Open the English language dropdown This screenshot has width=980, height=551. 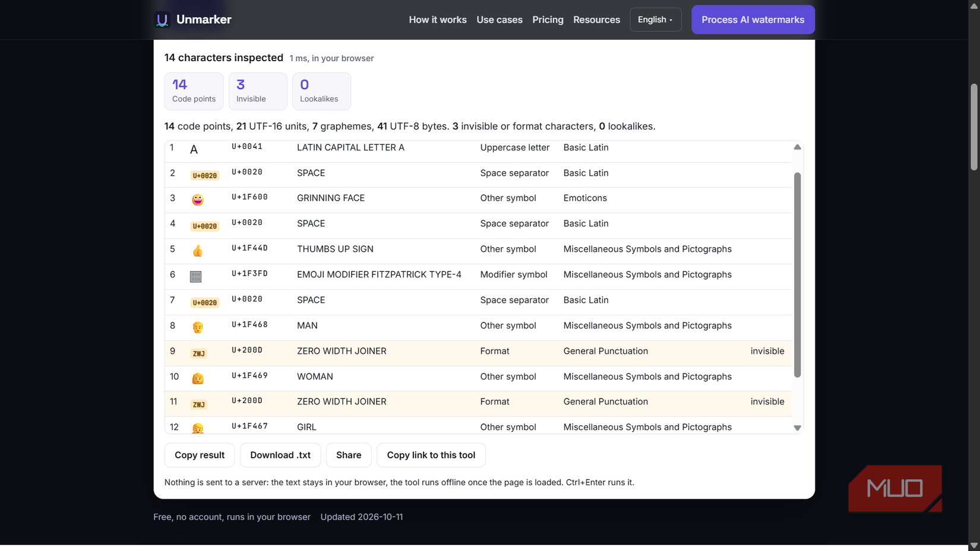(656, 20)
